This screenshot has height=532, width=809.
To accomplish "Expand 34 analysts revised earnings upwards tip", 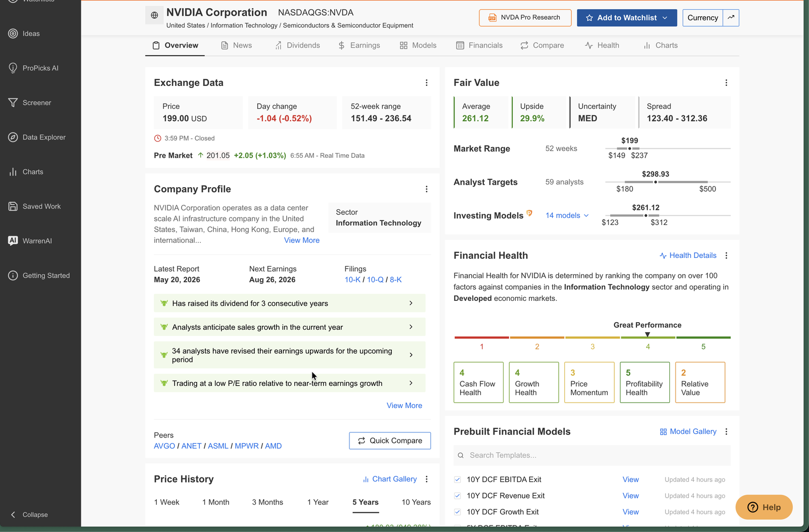I will point(289,355).
